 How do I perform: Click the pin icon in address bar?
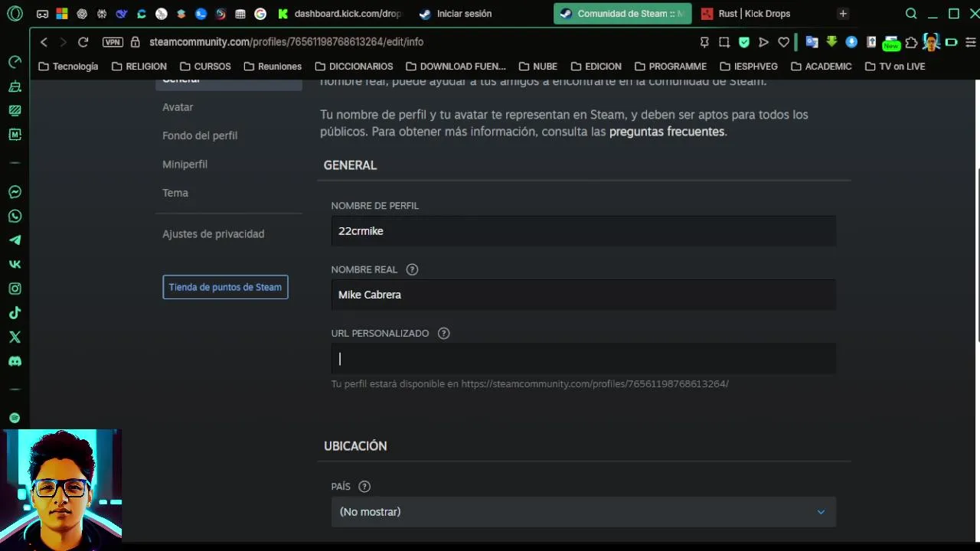click(x=704, y=42)
